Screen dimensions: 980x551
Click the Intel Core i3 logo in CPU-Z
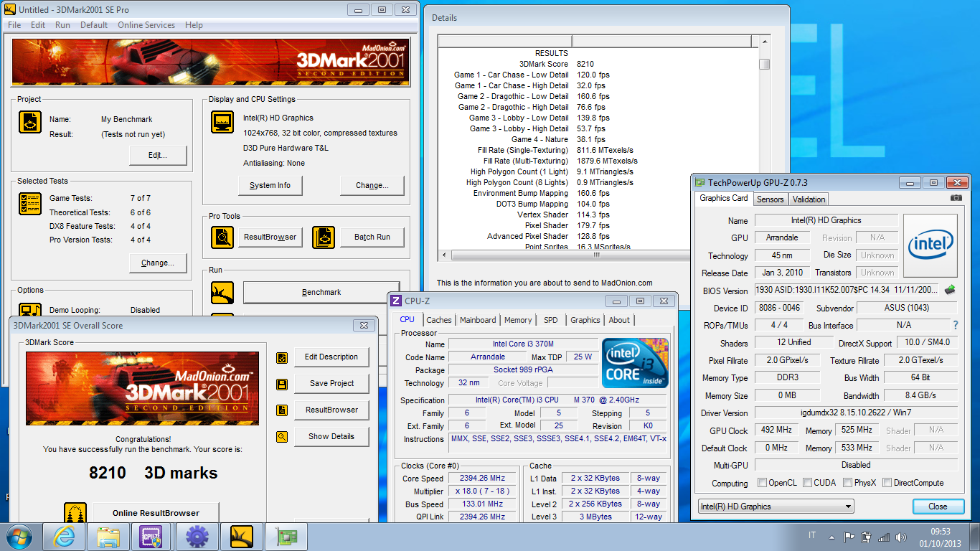(x=636, y=363)
